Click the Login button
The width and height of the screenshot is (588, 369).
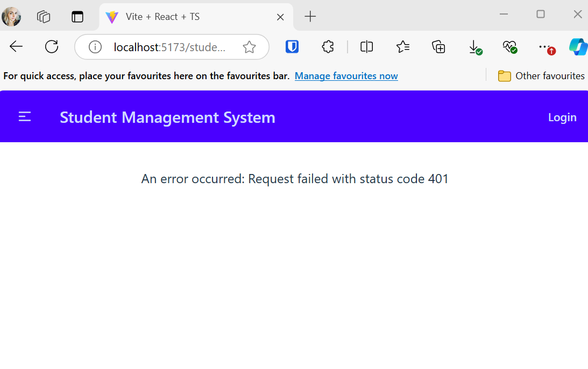pyautogui.click(x=562, y=117)
